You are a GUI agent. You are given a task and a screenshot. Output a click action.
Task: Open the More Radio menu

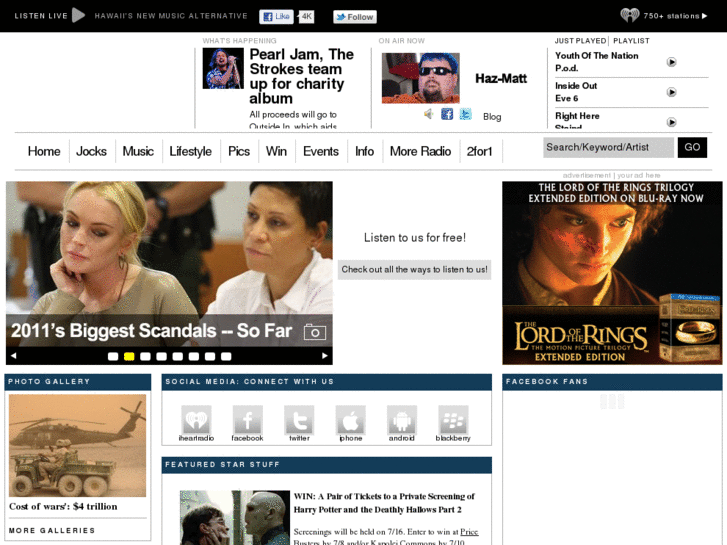[421, 151]
